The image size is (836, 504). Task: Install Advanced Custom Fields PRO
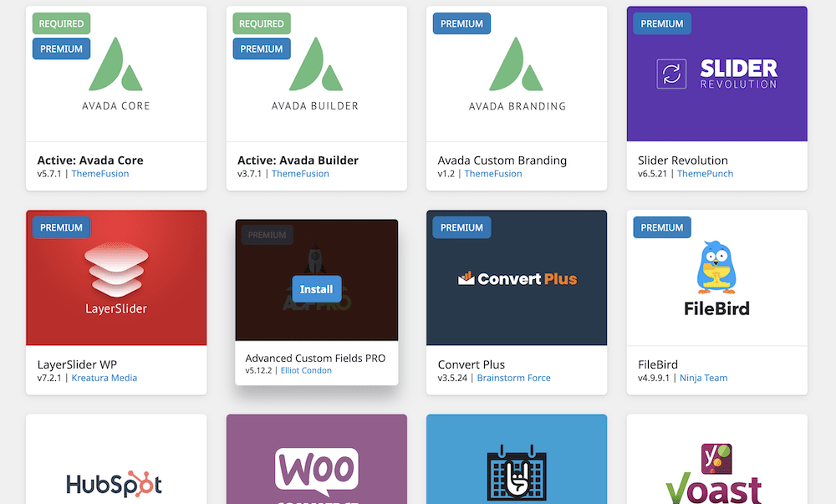pos(317,288)
